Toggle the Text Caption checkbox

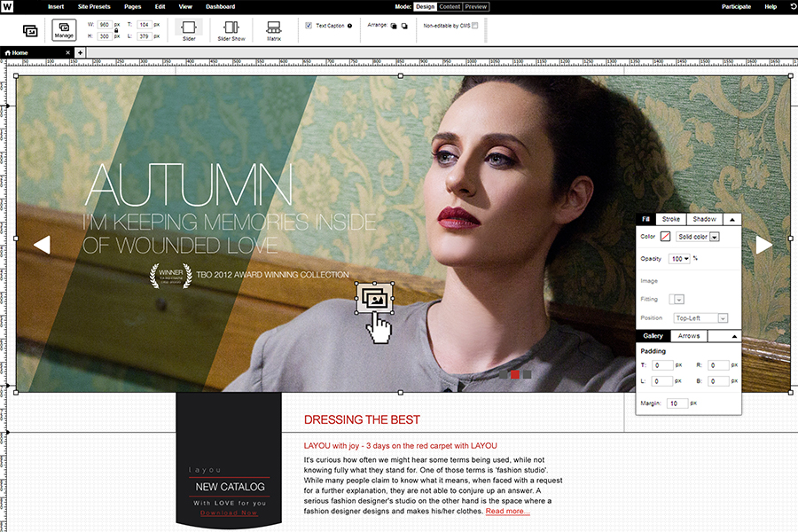(x=309, y=26)
